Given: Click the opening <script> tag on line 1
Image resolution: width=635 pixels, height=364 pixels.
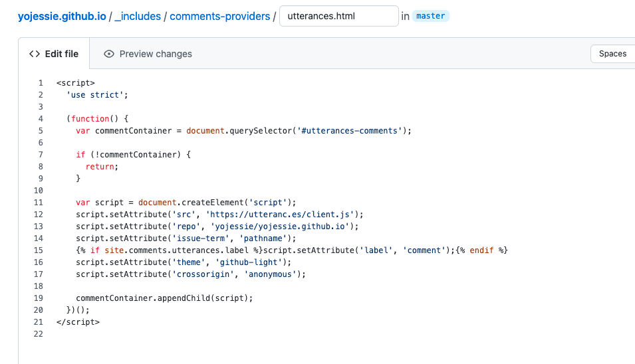Looking at the screenshot, I should coord(76,83).
